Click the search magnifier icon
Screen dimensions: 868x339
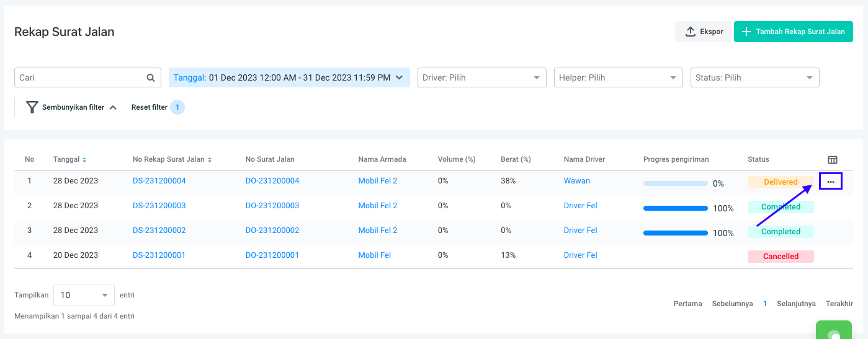click(150, 78)
